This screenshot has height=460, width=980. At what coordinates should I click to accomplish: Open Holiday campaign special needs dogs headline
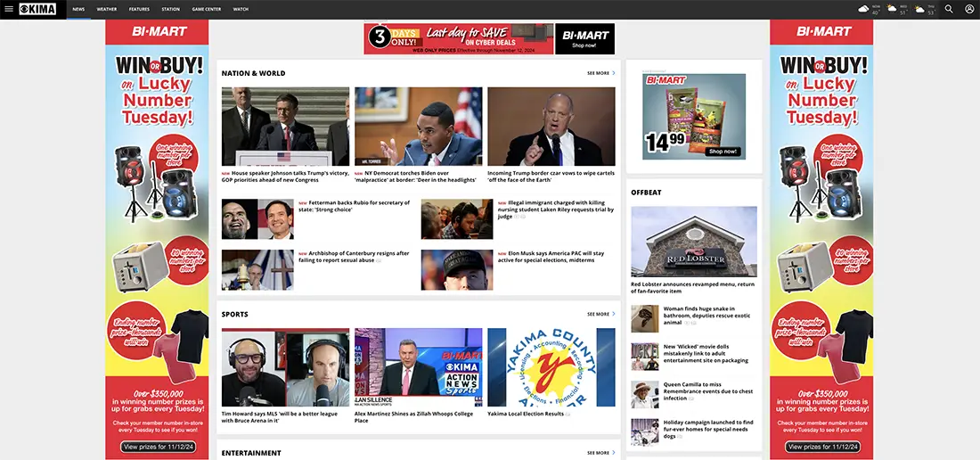[x=707, y=430]
